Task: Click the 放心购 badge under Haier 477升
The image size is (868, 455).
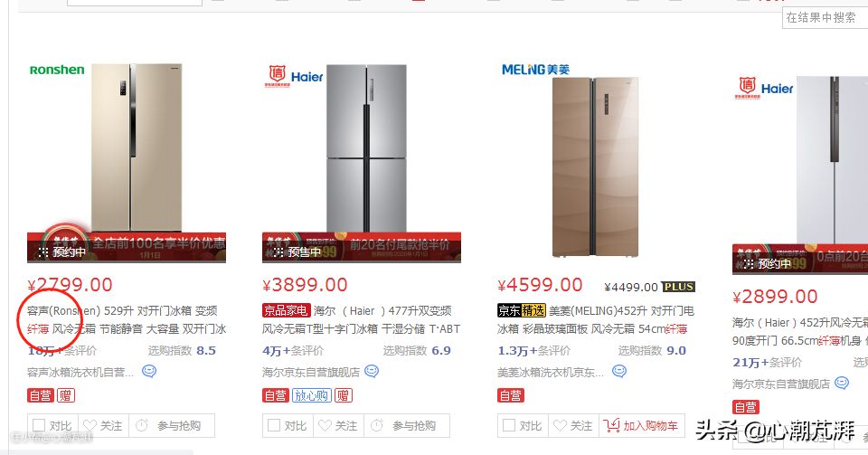Action: pos(312,395)
